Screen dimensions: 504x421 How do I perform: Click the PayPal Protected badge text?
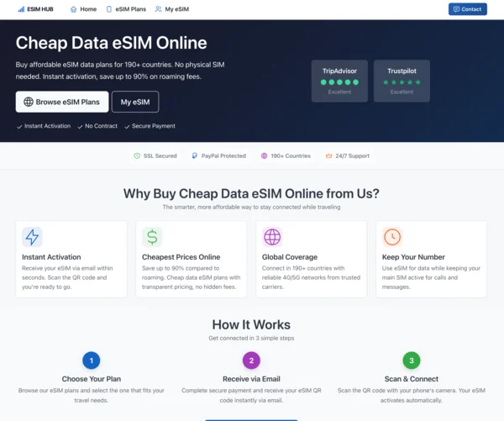coord(223,156)
